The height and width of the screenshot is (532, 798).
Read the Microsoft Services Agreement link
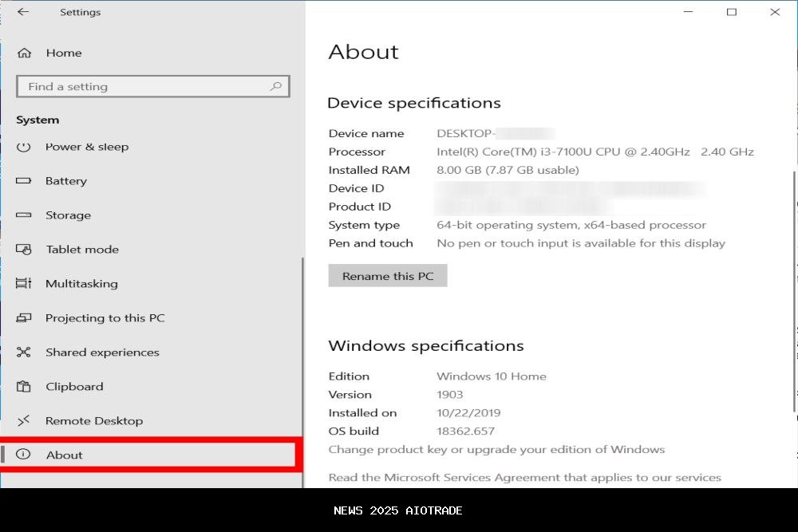point(524,478)
